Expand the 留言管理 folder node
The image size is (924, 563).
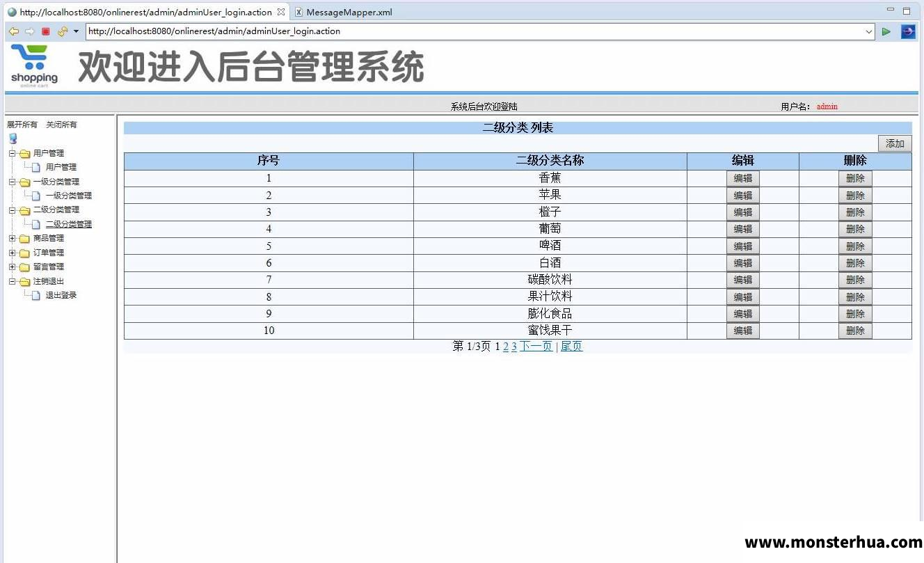pos(12,267)
